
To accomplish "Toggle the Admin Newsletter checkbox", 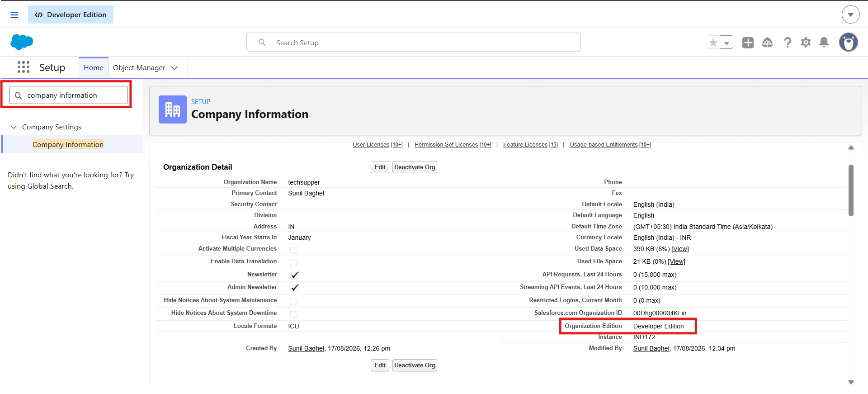I will pyautogui.click(x=295, y=288).
